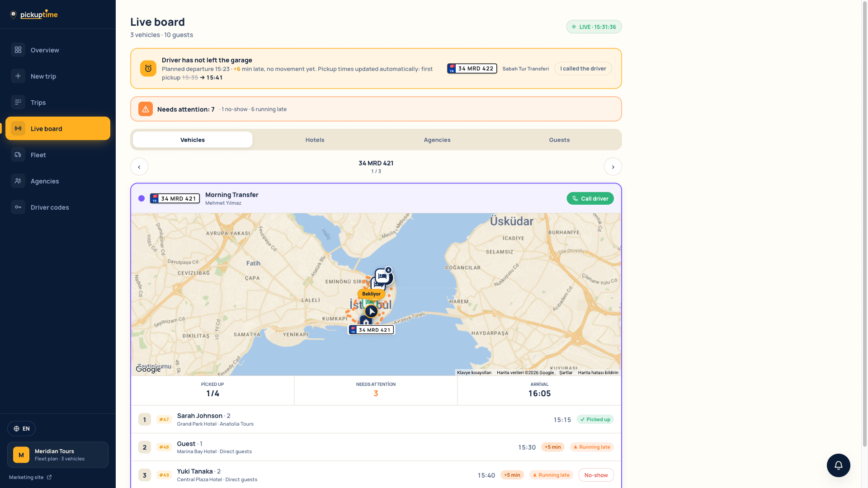
Task: Click Running late badge for Yuki Tanaka
Action: pos(551,475)
